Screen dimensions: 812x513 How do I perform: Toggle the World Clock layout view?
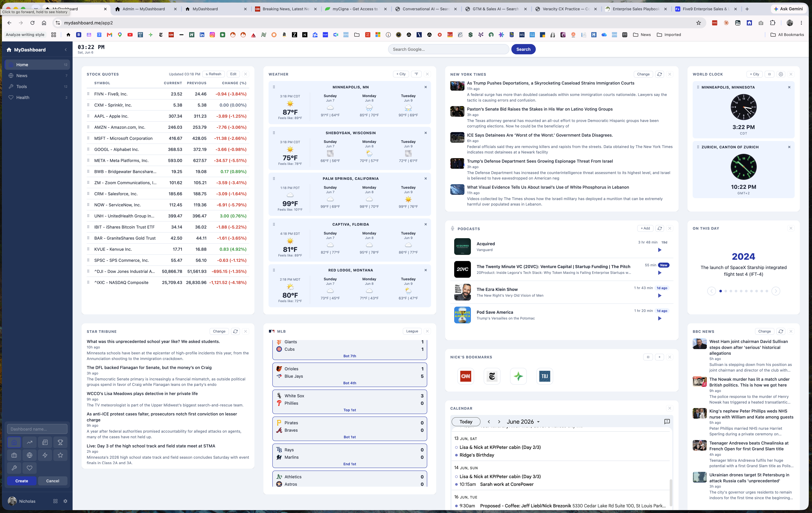769,74
